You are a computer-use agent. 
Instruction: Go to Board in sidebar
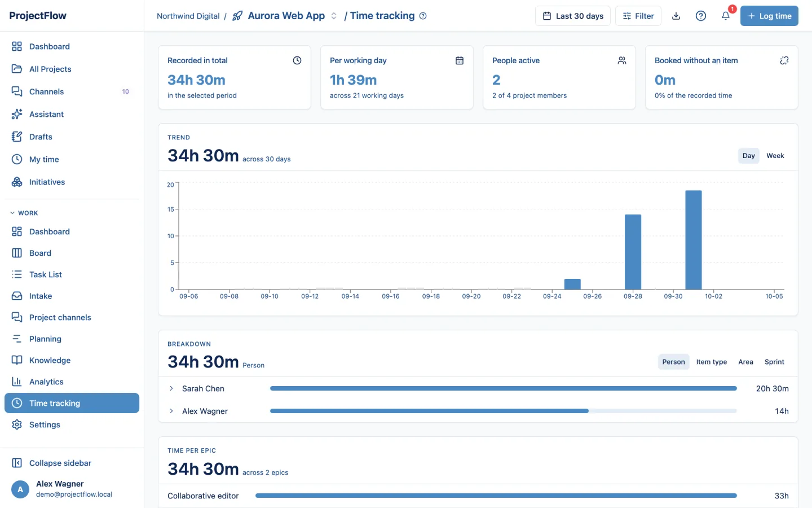[72, 253]
